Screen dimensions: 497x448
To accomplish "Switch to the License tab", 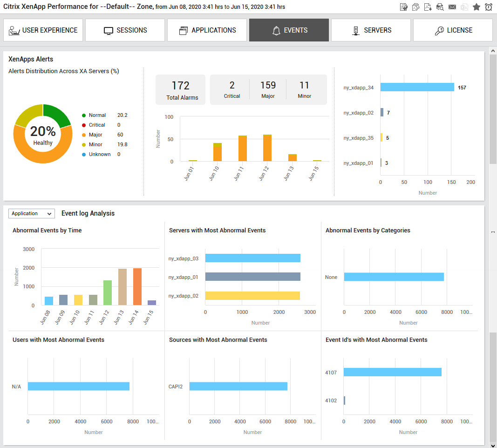I will 453,30.
